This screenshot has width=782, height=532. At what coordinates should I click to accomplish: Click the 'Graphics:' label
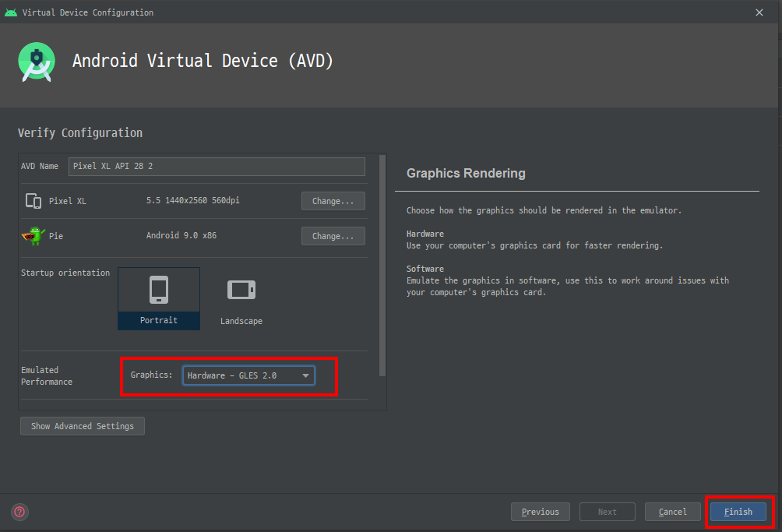click(151, 375)
